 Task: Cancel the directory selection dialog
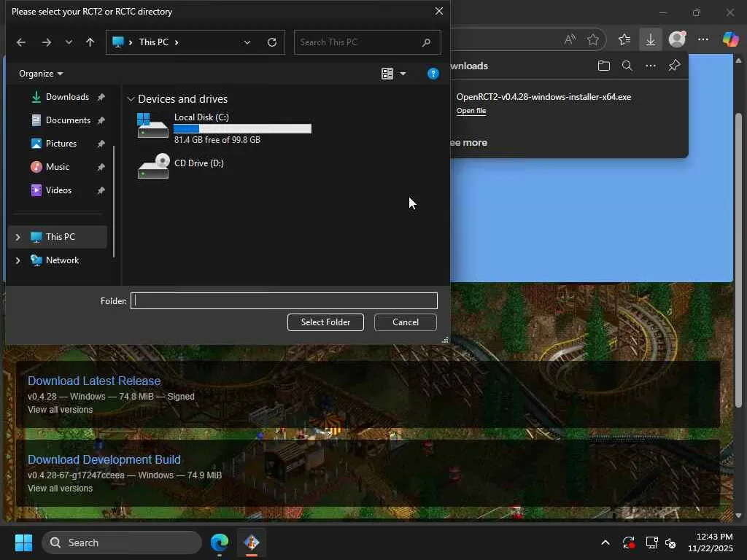pos(406,322)
